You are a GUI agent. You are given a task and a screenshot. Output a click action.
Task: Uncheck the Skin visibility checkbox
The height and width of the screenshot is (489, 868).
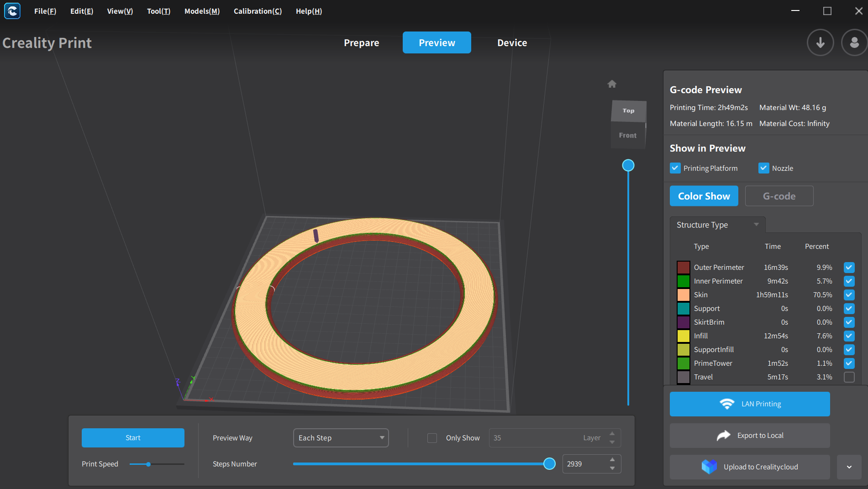click(x=849, y=295)
